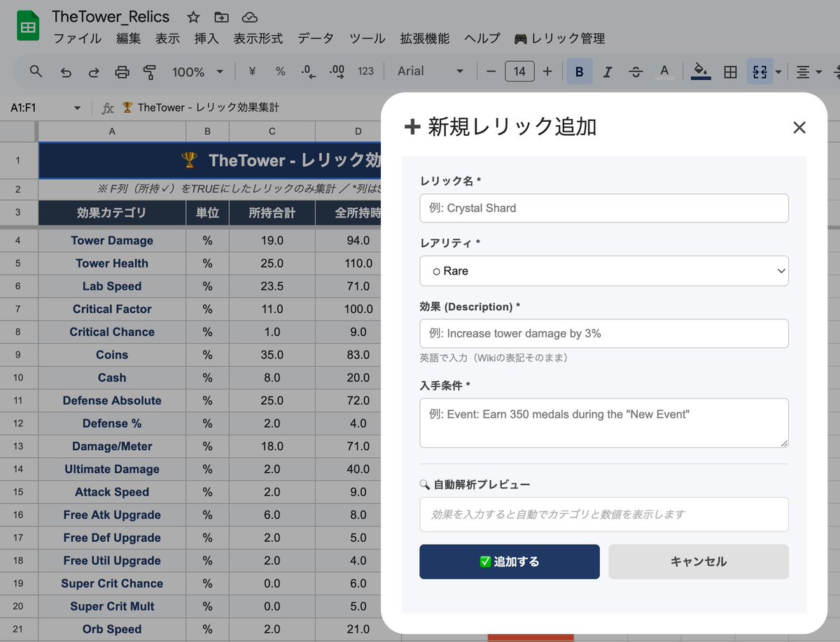Screen dimensions: 840x642
Task: Move document using the folder icon
Action: click(221, 18)
